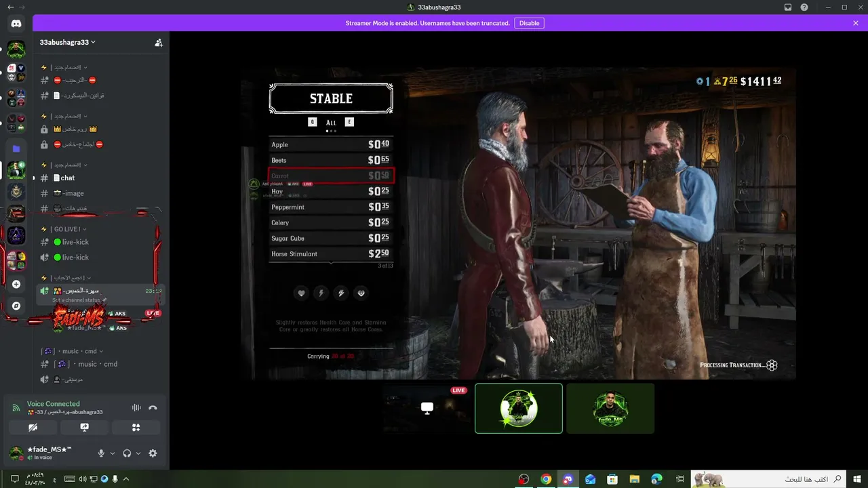Open the server folder icon in sidebar
The height and width of the screenshot is (488, 868).
(16, 148)
